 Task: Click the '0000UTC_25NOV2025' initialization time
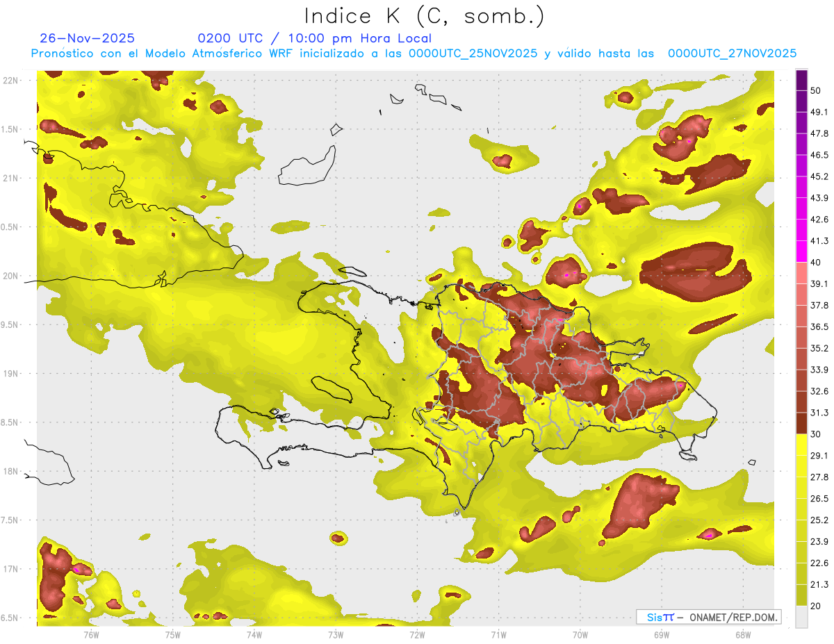click(x=473, y=53)
